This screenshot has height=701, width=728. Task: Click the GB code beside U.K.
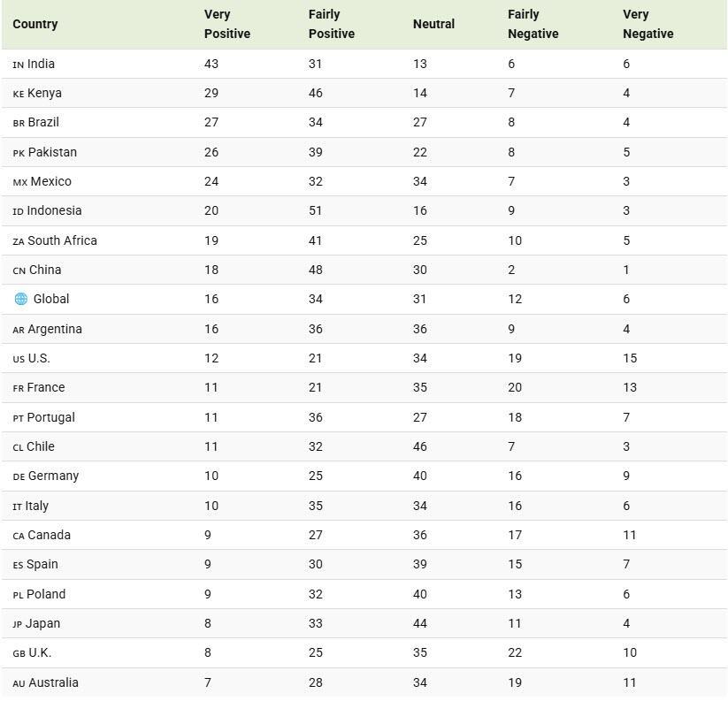pyautogui.click(x=19, y=653)
